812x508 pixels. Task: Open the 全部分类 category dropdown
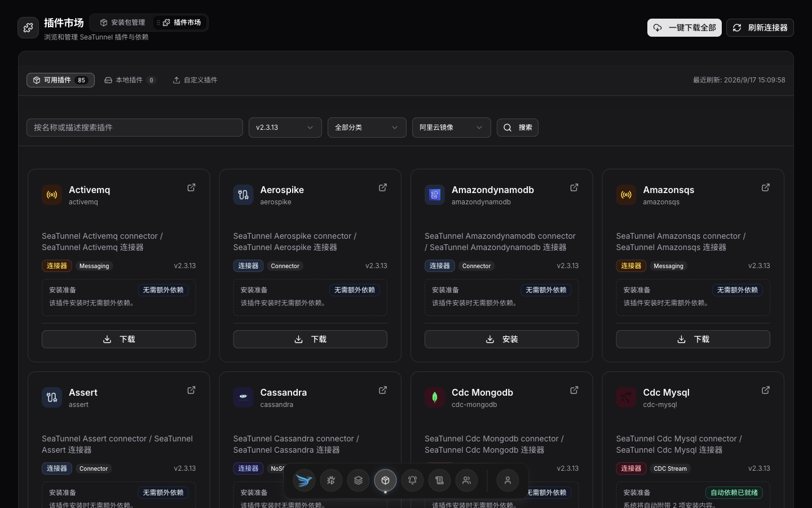367,128
